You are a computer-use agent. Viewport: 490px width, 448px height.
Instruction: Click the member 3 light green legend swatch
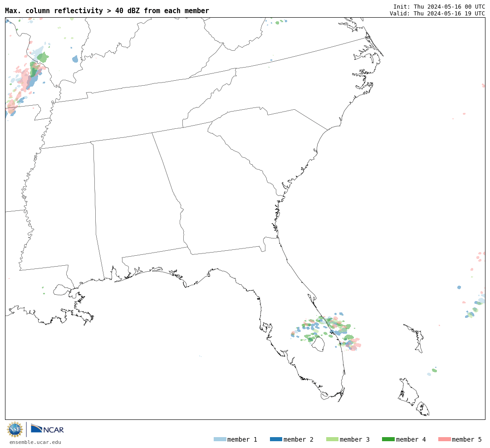[x=332, y=439]
